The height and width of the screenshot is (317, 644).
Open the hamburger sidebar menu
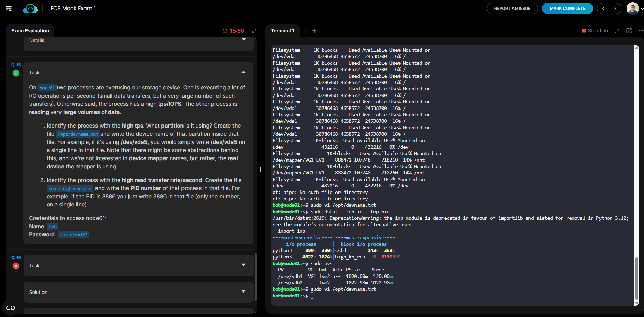9,9
